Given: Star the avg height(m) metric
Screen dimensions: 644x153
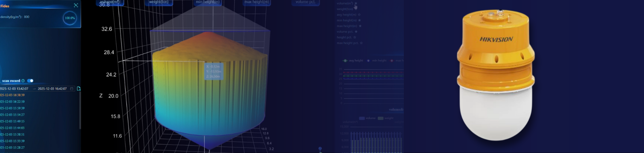Looking at the screenshot, I should (x=359, y=15).
